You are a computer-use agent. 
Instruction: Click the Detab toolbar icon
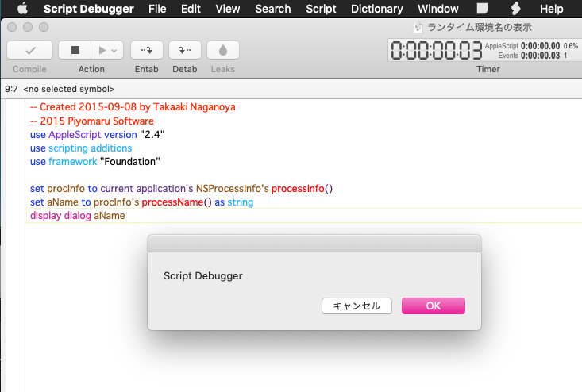185,50
